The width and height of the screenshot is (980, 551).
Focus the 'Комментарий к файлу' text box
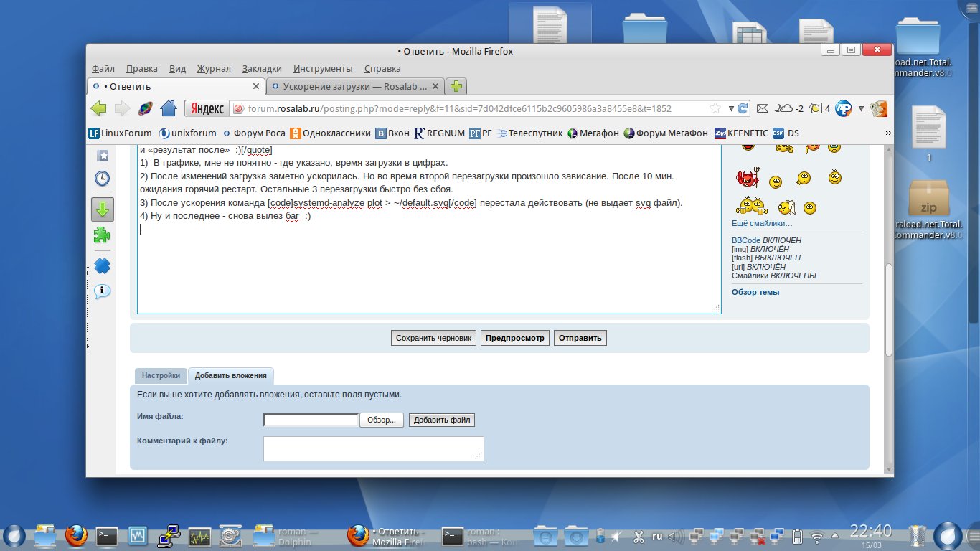click(x=374, y=448)
